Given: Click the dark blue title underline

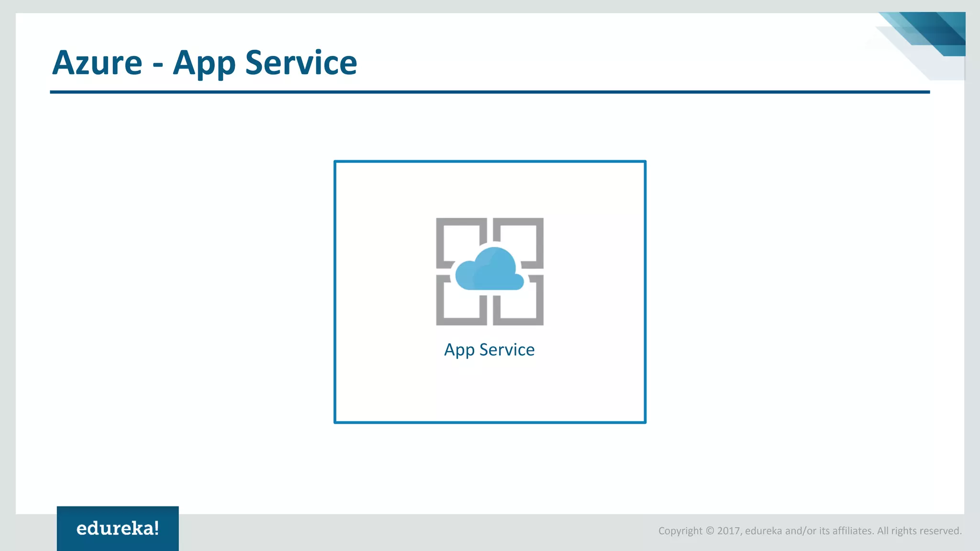Looking at the screenshot, I should [x=490, y=92].
